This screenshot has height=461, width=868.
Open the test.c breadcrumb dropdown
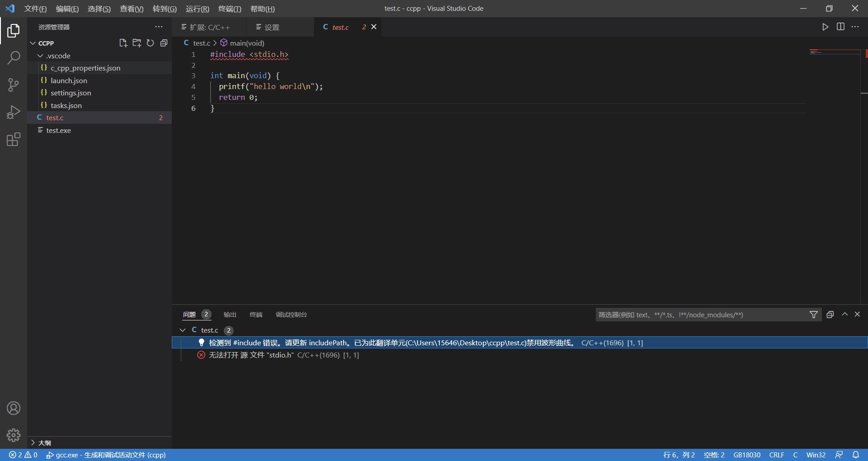[x=197, y=43]
